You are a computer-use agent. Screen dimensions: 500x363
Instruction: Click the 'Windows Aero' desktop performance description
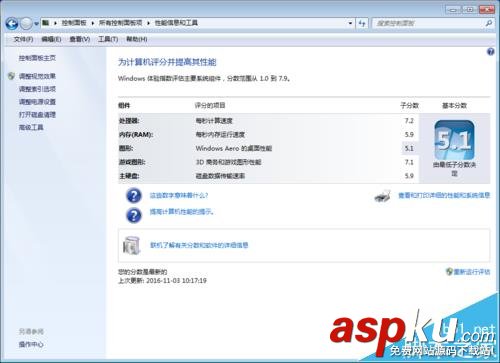[234, 148]
